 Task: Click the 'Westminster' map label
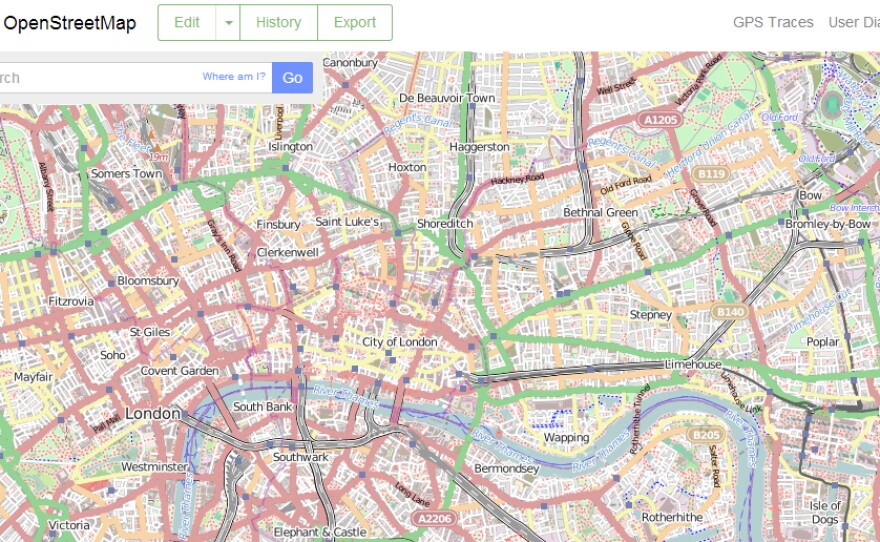point(155,467)
